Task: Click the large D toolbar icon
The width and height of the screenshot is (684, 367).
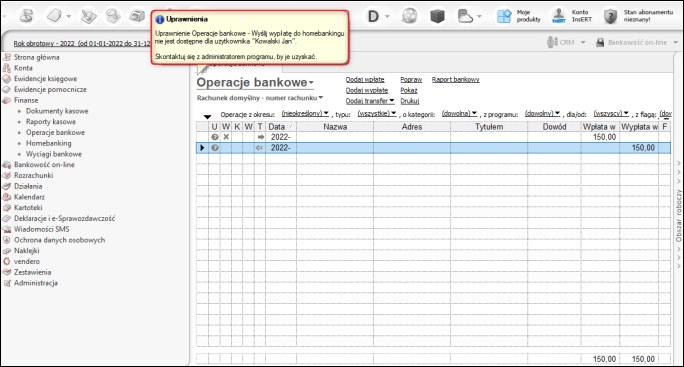Action: coord(373,16)
